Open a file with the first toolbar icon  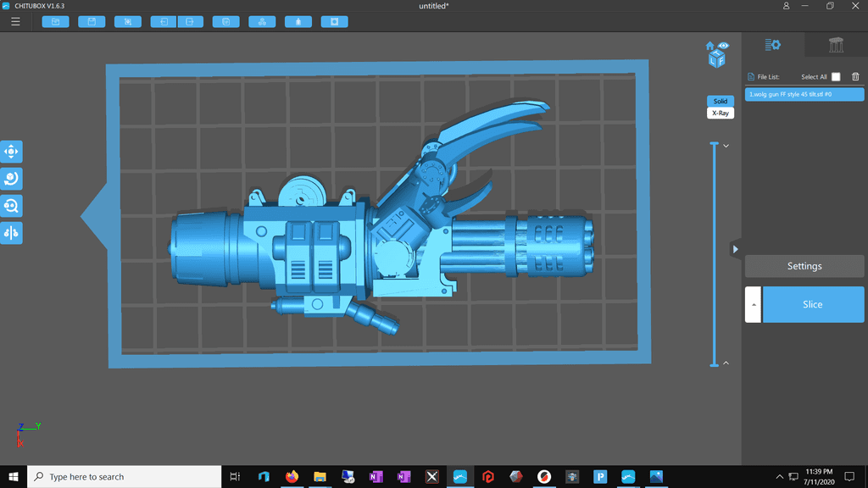[x=54, y=21]
